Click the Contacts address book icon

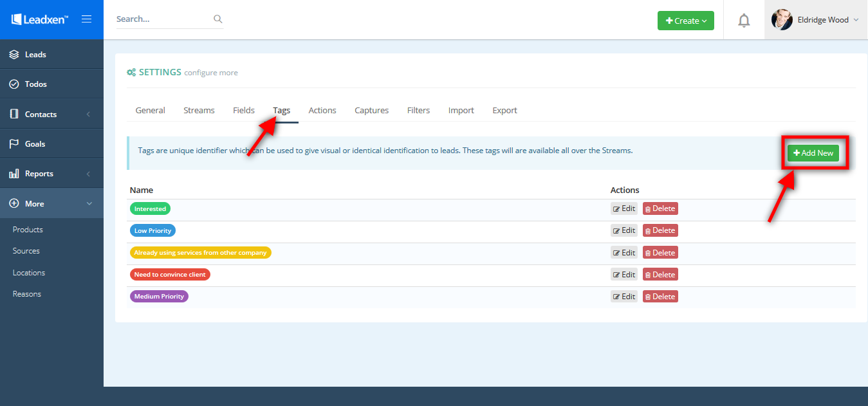(x=14, y=114)
